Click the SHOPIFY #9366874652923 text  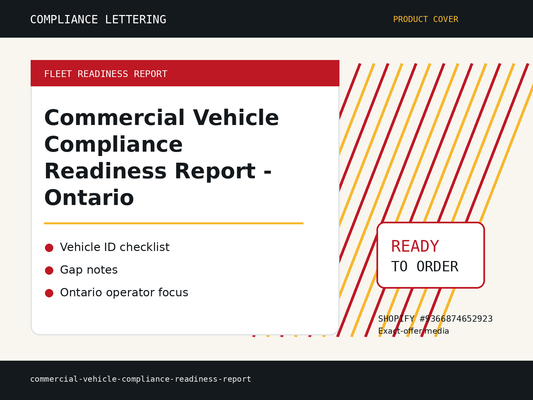click(x=435, y=319)
